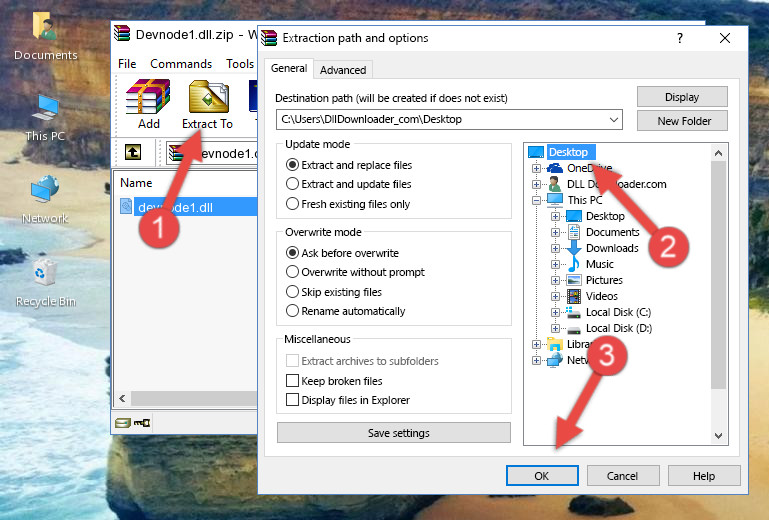Expand the DLL Downloader.com tree node
The height and width of the screenshot is (520, 769).
click(536, 184)
